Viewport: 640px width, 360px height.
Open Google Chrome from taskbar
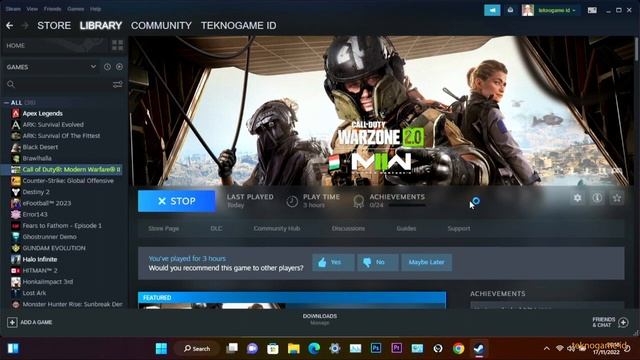(458, 349)
